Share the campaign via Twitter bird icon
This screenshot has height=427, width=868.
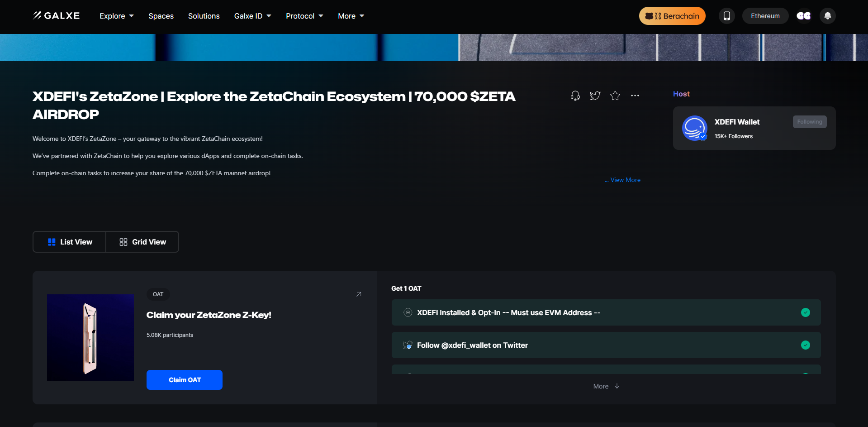point(595,96)
